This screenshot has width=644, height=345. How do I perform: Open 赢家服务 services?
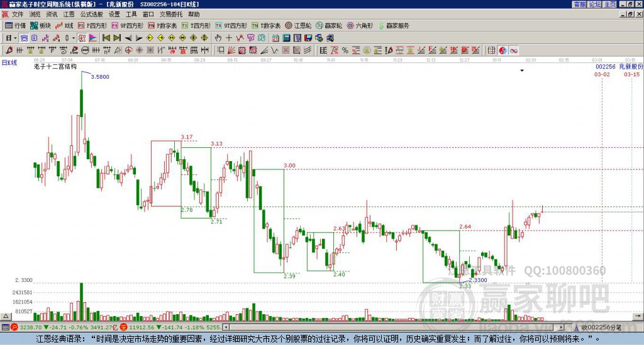(394, 25)
